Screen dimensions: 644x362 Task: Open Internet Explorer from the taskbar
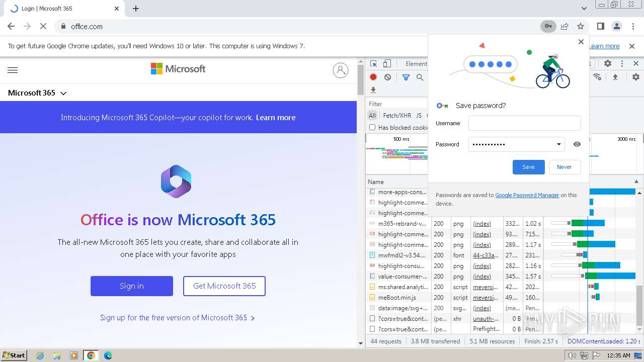40,355
